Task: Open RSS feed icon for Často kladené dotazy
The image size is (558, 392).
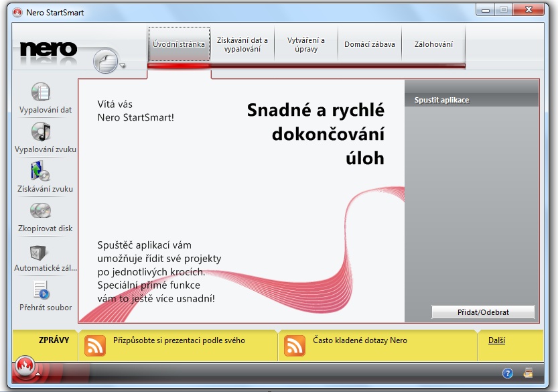Action: (295, 345)
